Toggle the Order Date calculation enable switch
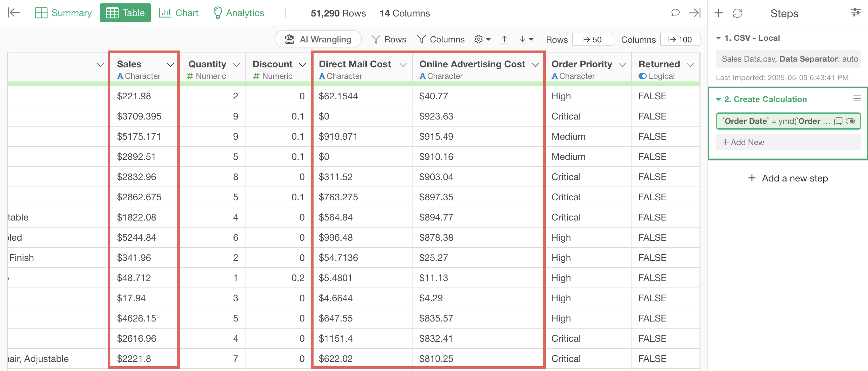The width and height of the screenshot is (868, 371). pos(850,122)
